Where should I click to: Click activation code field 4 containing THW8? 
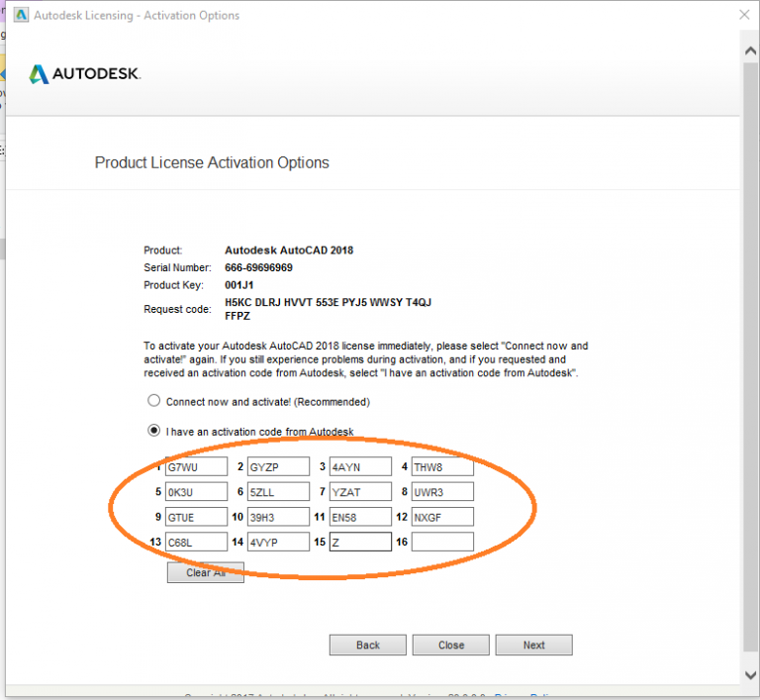point(442,466)
